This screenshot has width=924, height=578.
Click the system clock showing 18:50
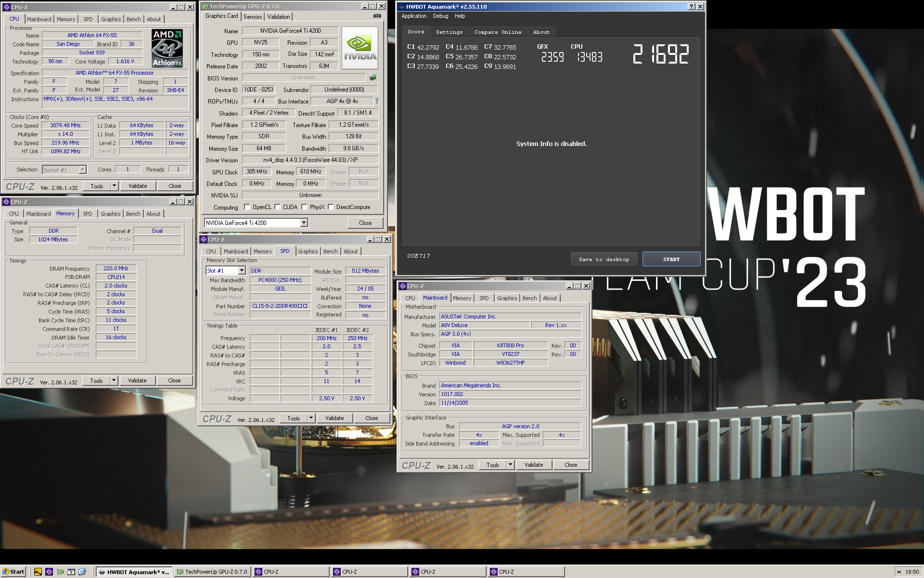tap(911, 572)
